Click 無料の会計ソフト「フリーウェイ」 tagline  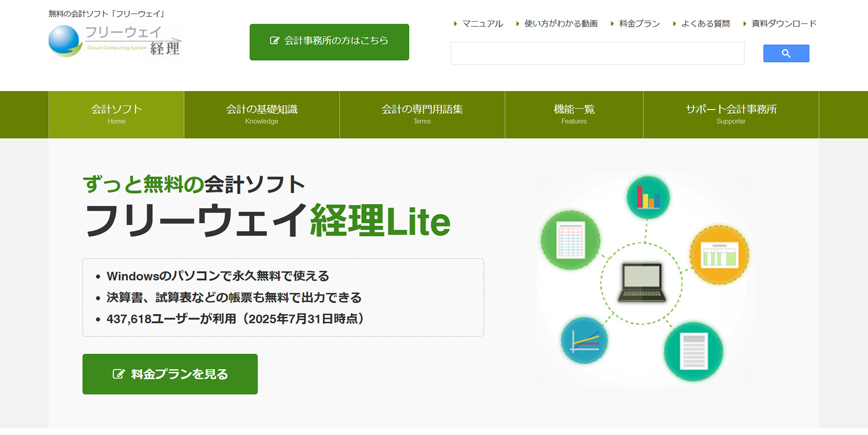(x=107, y=14)
